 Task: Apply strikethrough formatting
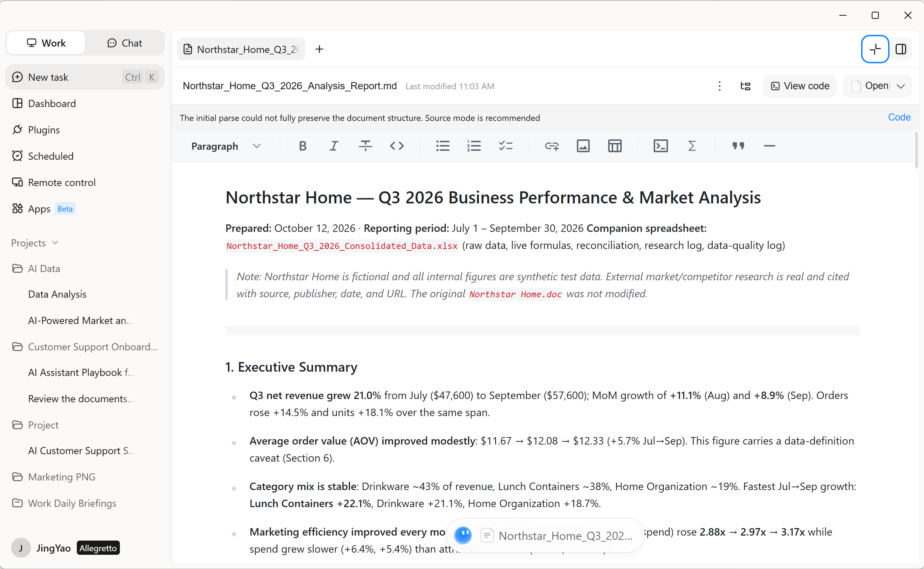pos(365,146)
